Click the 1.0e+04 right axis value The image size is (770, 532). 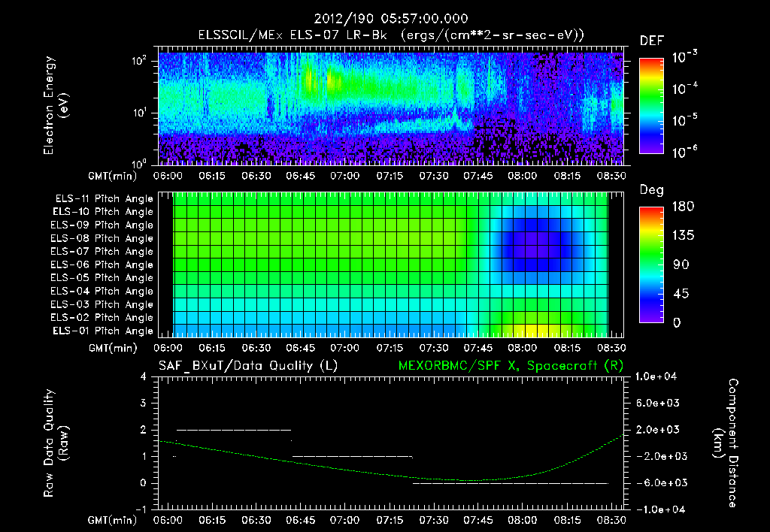pos(656,376)
